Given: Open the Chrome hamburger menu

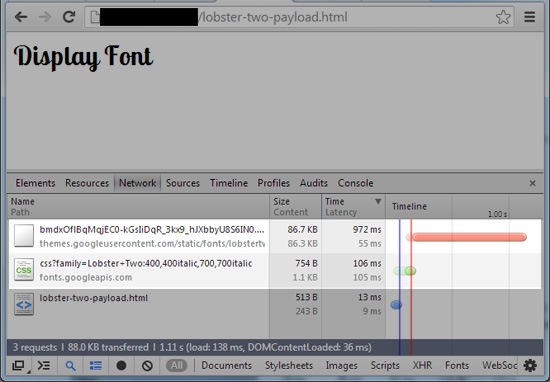Looking at the screenshot, I should (x=530, y=16).
